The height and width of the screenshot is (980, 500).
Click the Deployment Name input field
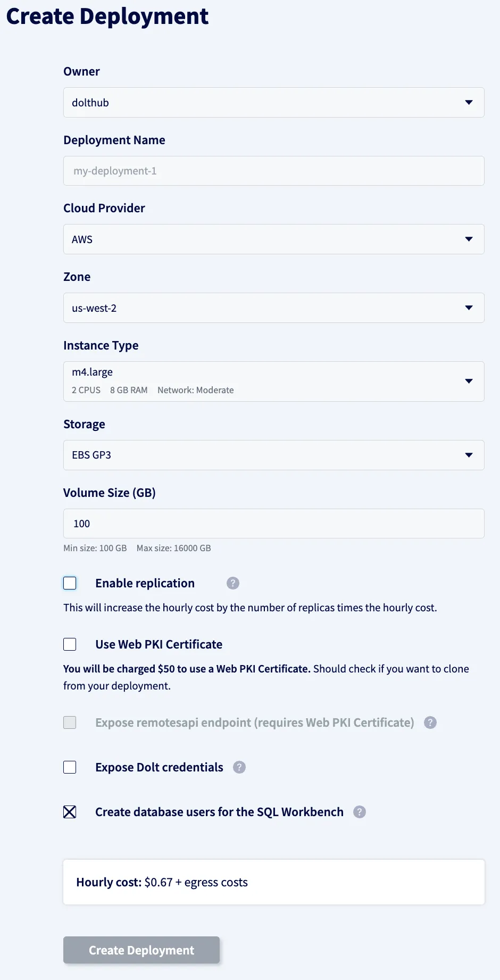[273, 170]
